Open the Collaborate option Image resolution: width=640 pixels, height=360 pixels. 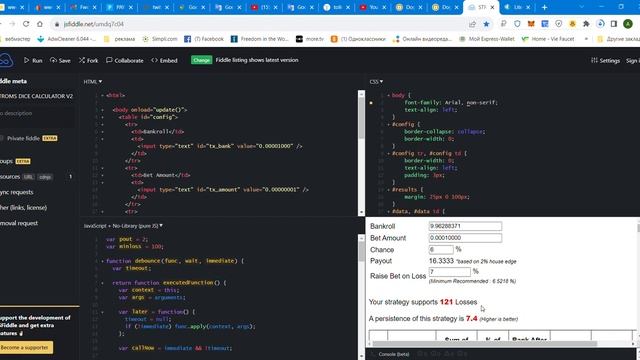tap(125, 60)
